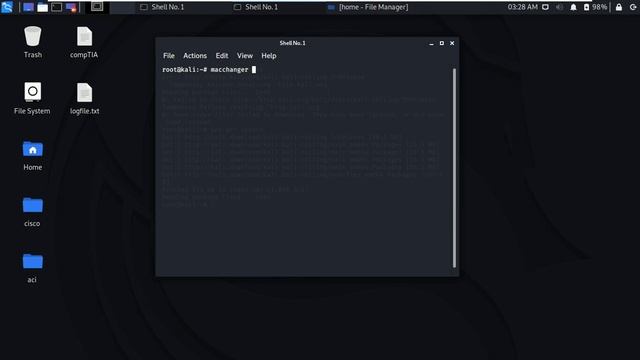
Task: Open the File menu in the terminal
Action: point(169,56)
